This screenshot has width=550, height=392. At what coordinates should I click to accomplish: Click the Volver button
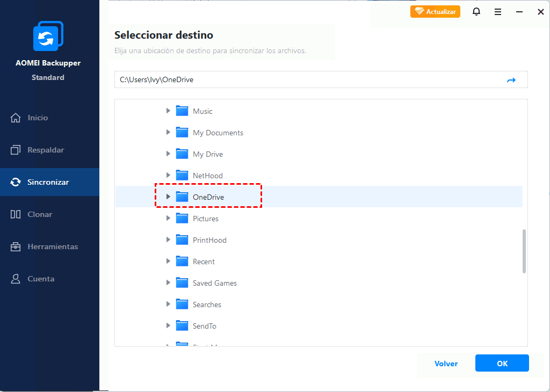pos(446,364)
